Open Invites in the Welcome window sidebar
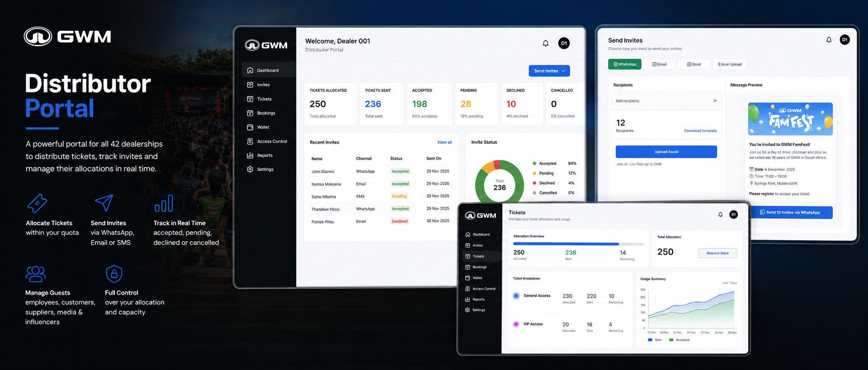Screen dimensions: 868x370 click(x=263, y=85)
